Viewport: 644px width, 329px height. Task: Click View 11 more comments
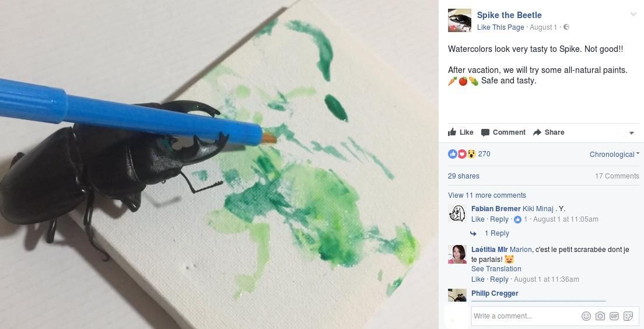pos(487,195)
